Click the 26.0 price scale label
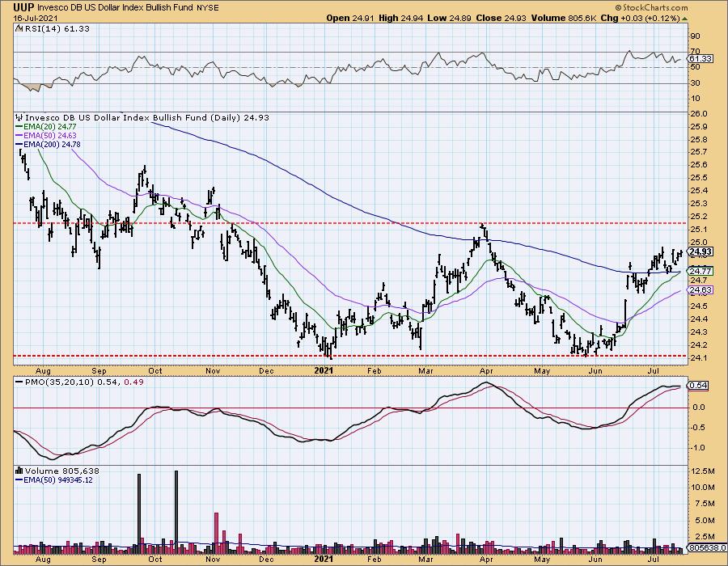This screenshot has width=728, height=566. tap(699, 114)
